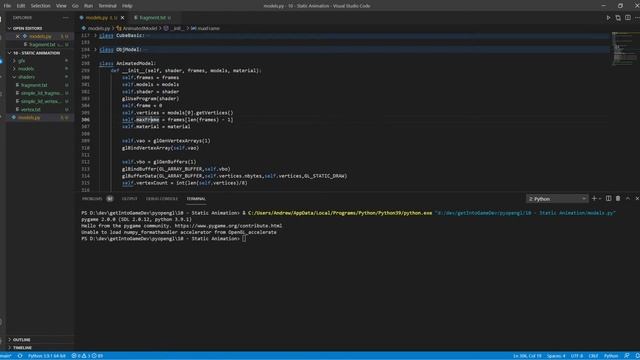640x360 pixels.
Task: Click the sync changes icon in status bar
Action: click(x=20, y=356)
